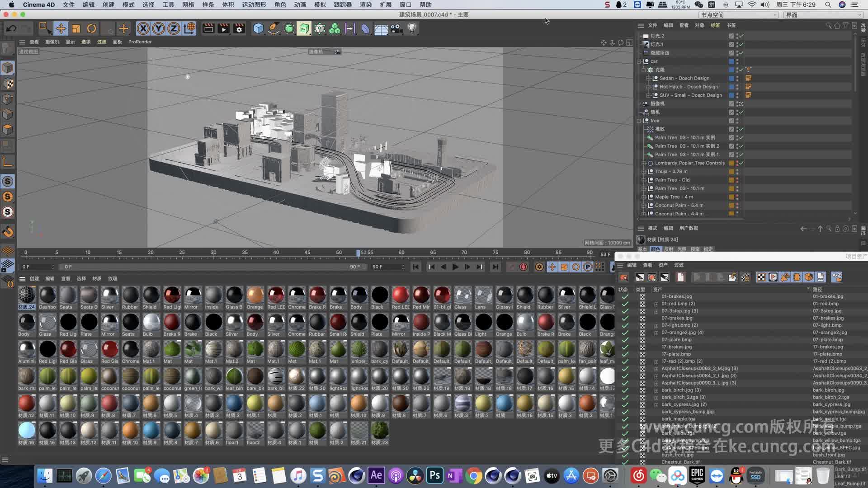Viewport: 868px width, 488px height.
Task: Select the Rotate tool icon
Action: (x=91, y=29)
